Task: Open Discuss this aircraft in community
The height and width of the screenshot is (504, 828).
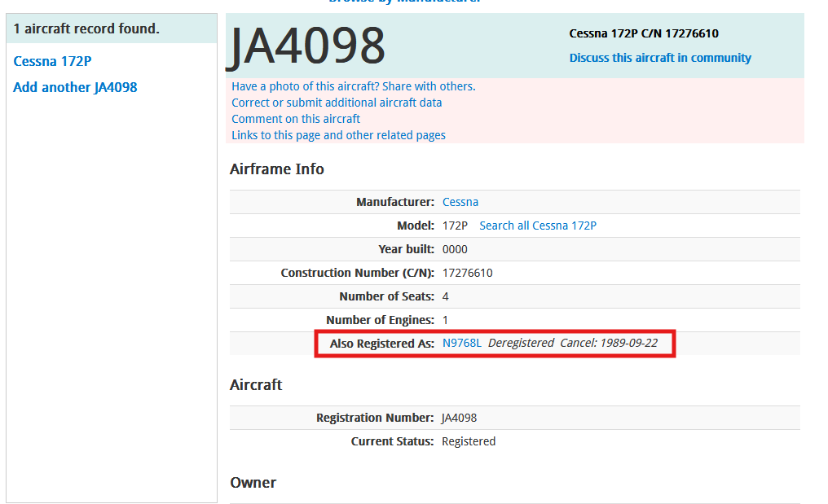Action: pos(659,58)
